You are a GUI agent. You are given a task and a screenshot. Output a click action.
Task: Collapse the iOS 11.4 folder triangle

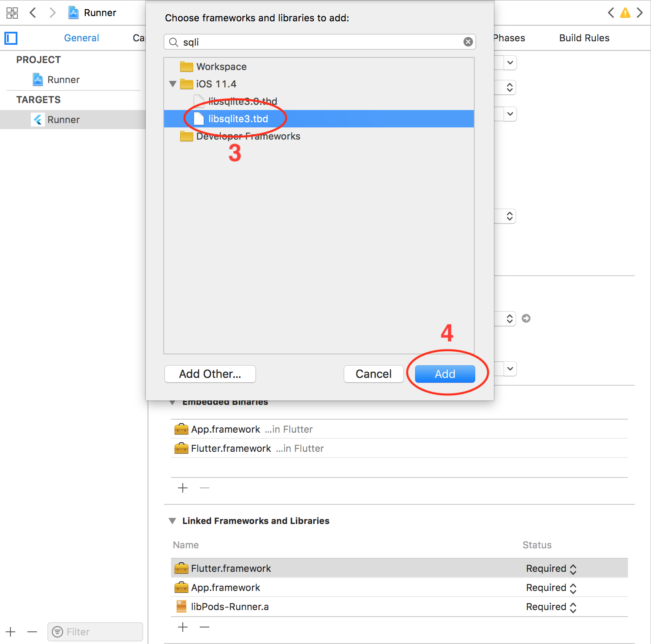coord(173,84)
